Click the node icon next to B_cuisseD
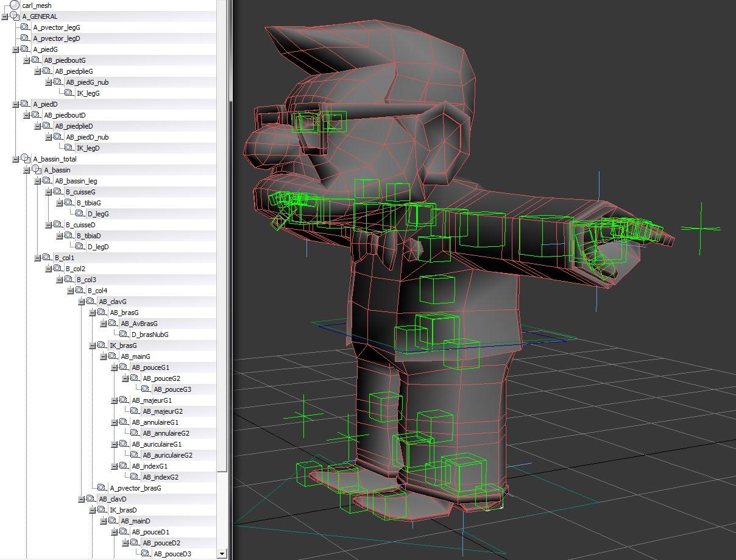 tap(58, 225)
